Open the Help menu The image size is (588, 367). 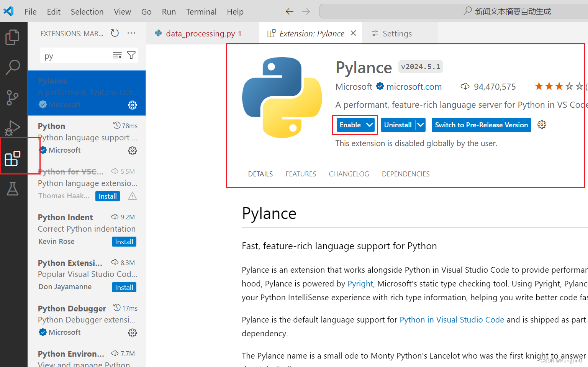pos(235,12)
